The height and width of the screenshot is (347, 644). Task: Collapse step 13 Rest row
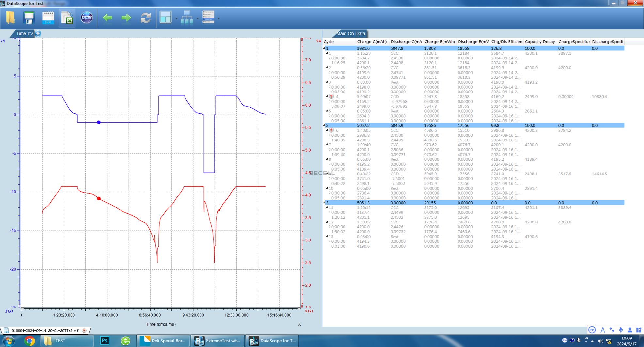(x=327, y=236)
